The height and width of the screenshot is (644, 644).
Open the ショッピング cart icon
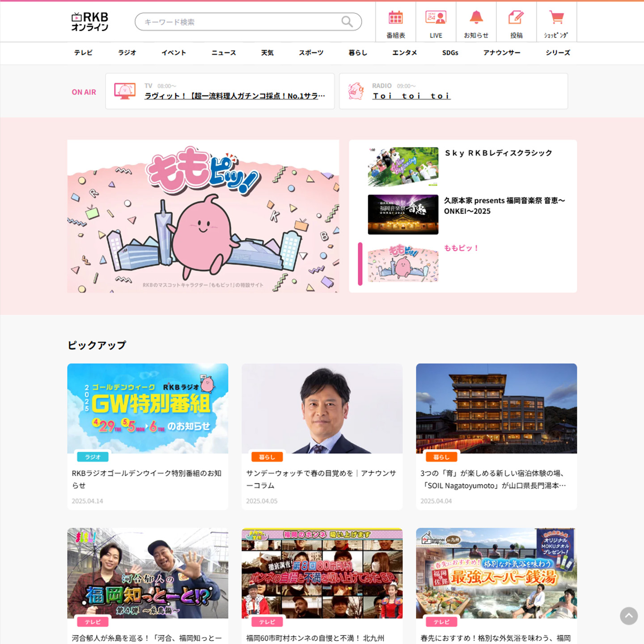[556, 17]
